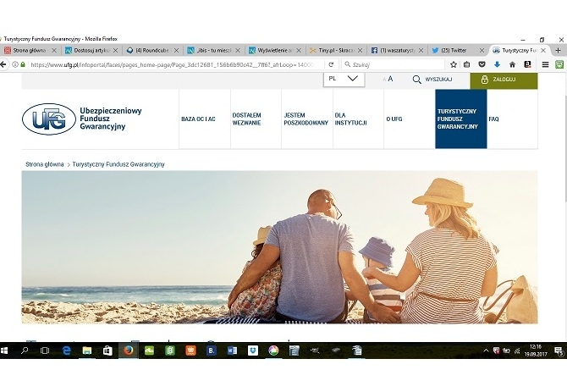Open Dropbox from the Windows taskbar

[253, 350]
